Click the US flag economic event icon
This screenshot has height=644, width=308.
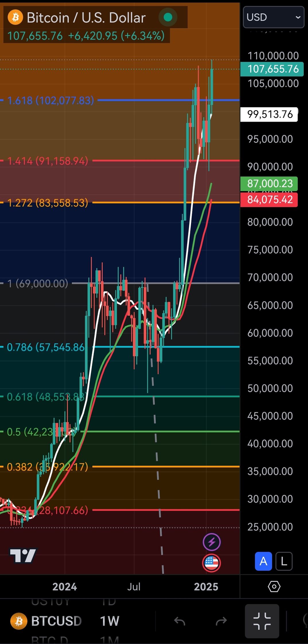(x=212, y=563)
